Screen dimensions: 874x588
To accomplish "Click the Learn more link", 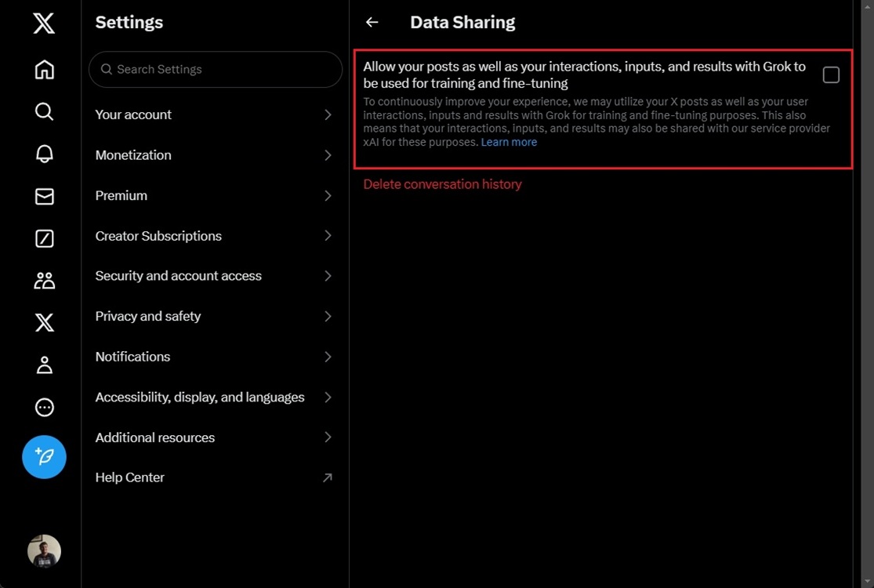I will pyautogui.click(x=509, y=142).
